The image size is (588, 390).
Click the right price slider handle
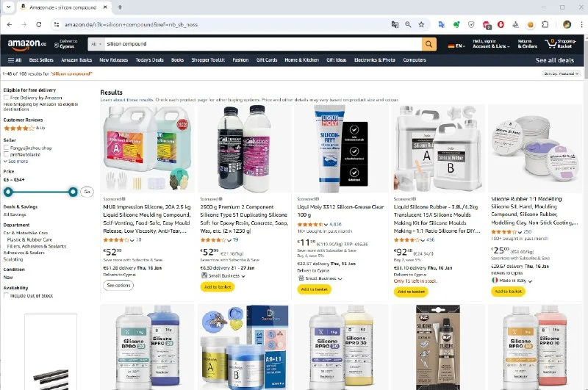[73, 192]
